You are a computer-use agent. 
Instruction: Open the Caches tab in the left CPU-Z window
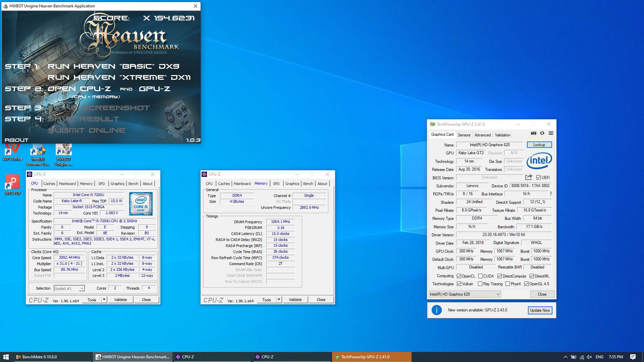click(x=49, y=184)
